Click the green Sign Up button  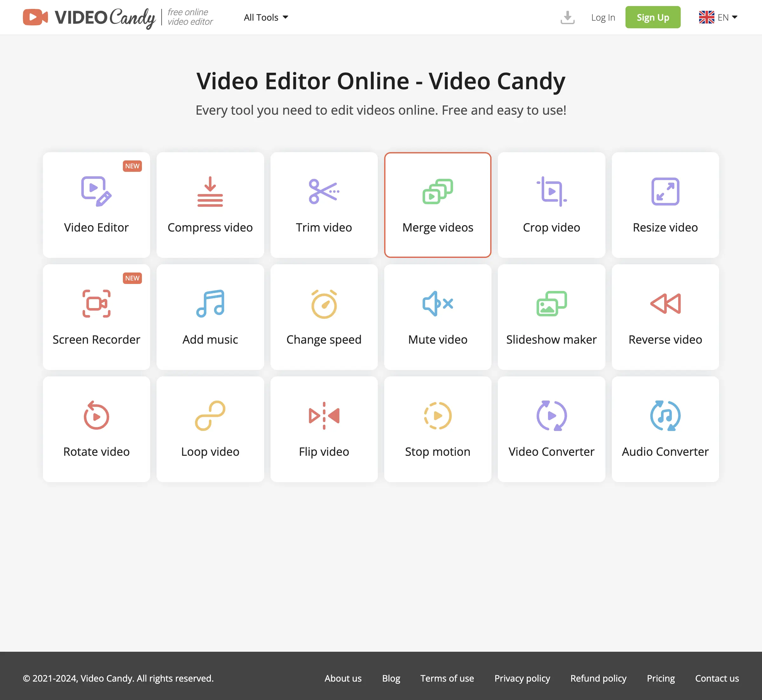652,17
